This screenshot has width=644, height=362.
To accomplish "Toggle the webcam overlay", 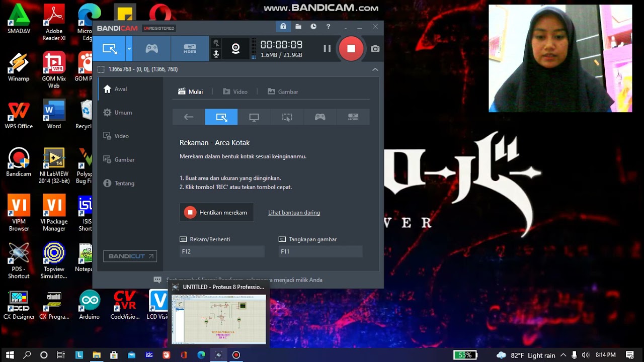I will tap(235, 48).
